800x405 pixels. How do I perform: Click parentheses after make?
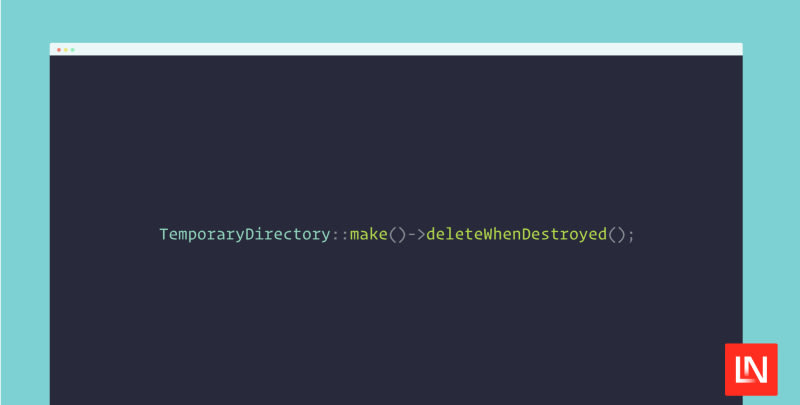[x=397, y=235]
